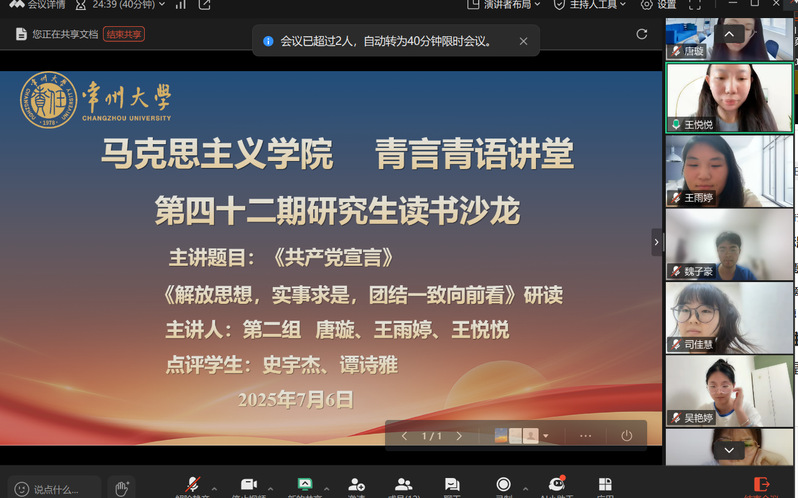The width and height of the screenshot is (798, 498).
Task: Click active mic icon beside 王悦悦
Action: coord(675,125)
